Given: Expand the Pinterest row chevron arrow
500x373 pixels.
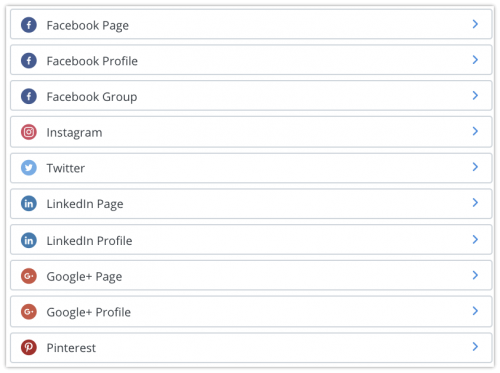Looking at the screenshot, I should pyautogui.click(x=475, y=346).
